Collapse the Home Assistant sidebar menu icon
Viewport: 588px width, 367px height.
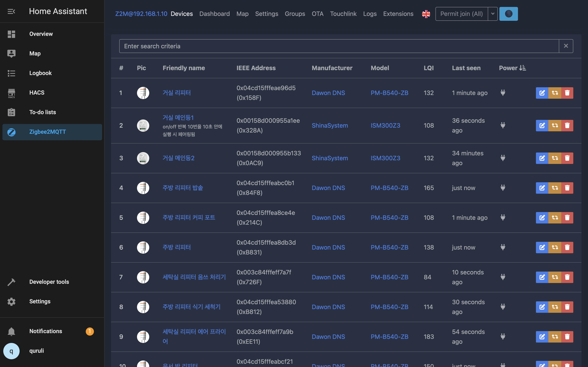point(11,11)
